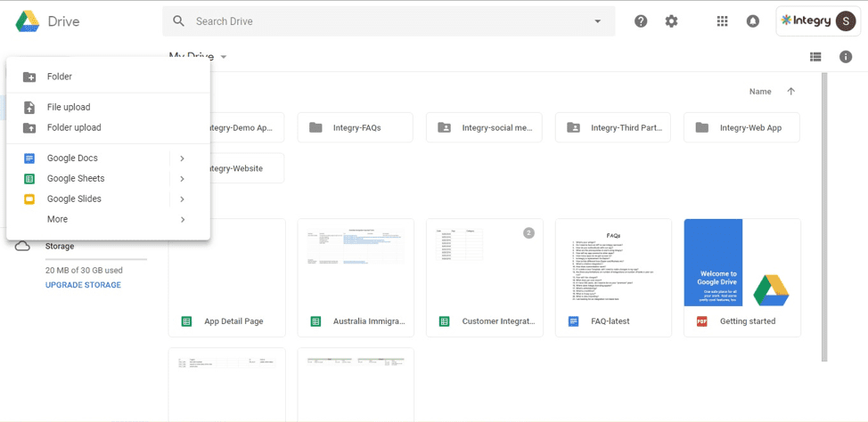Click the Storage cloud icon
Image resolution: width=868 pixels, height=422 pixels.
22,246
